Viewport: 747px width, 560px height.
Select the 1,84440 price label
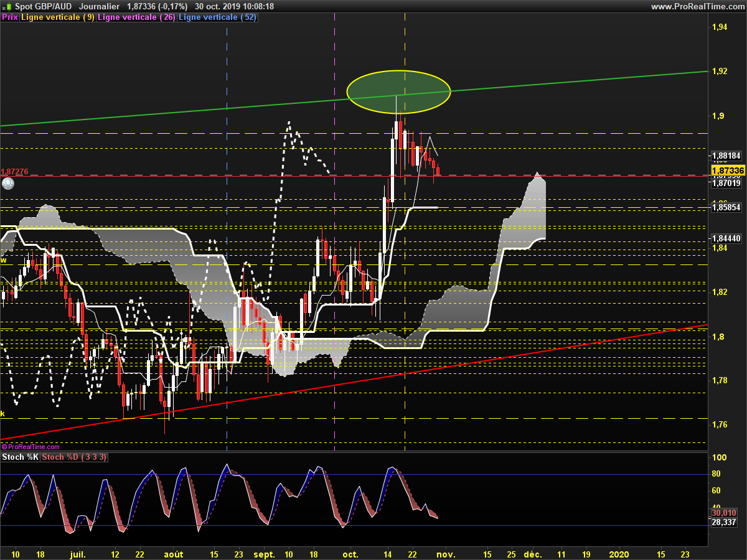[726, 238]
